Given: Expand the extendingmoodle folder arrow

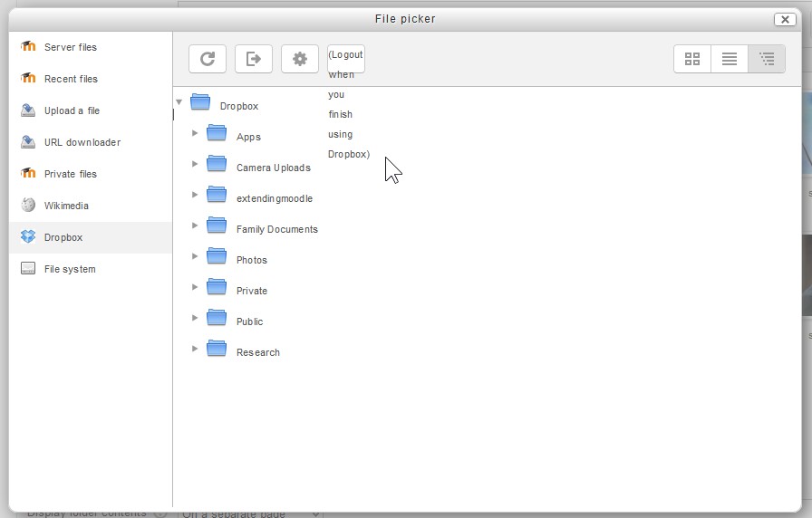Looking at the screenshot, I should pyautogui.click(x=195, y=195).
